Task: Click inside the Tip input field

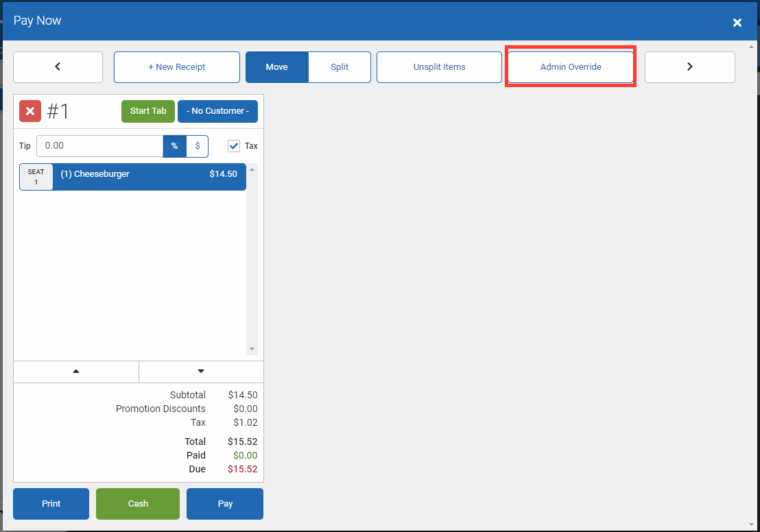Action: [x=99, y=146]
